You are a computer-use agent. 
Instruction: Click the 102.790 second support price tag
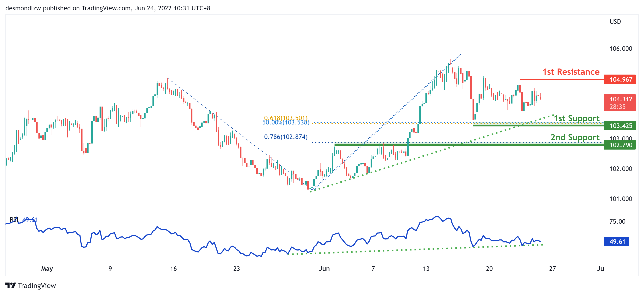(x=620, y=145)
